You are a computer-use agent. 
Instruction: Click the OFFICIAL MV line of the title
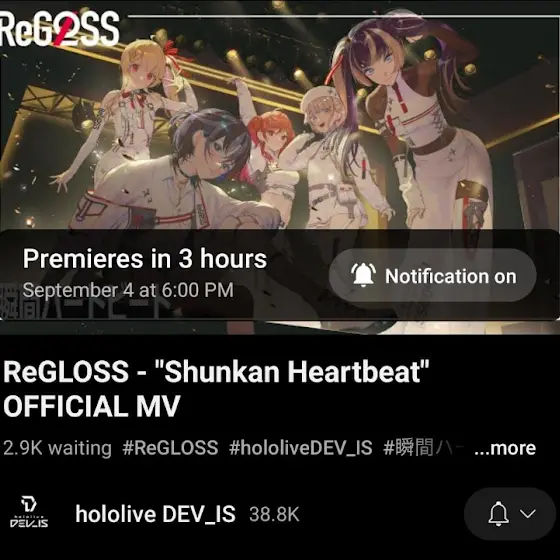pos(91,406)
